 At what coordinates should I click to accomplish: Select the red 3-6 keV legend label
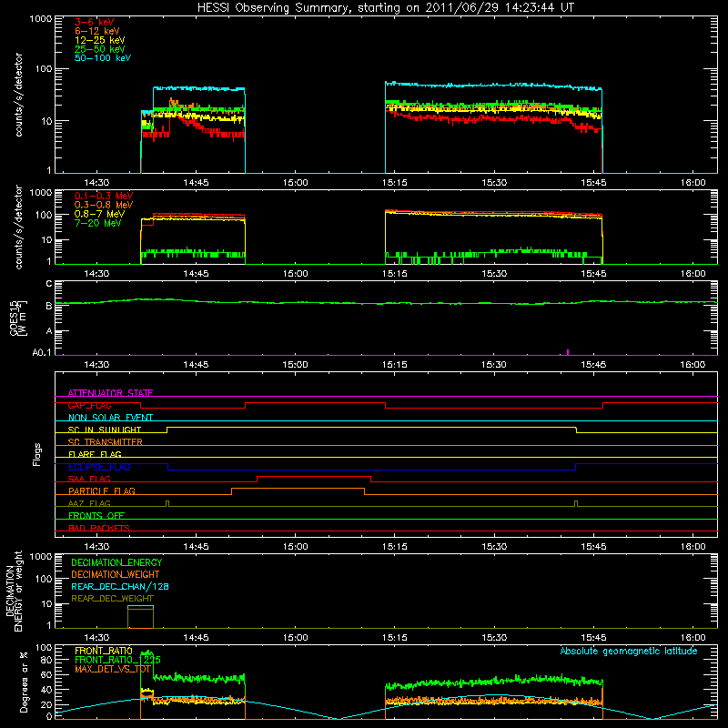click(x=94, y=22)
